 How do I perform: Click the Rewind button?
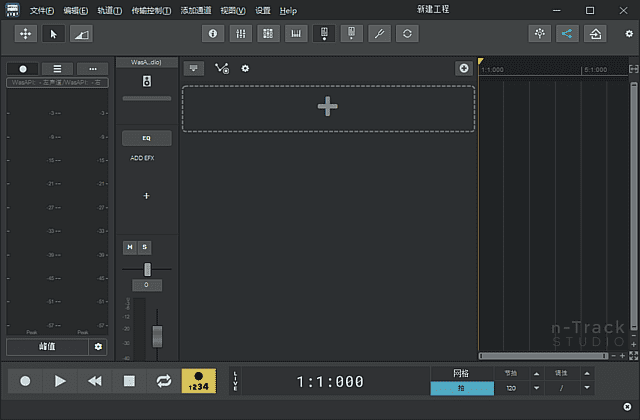(95, 381)
